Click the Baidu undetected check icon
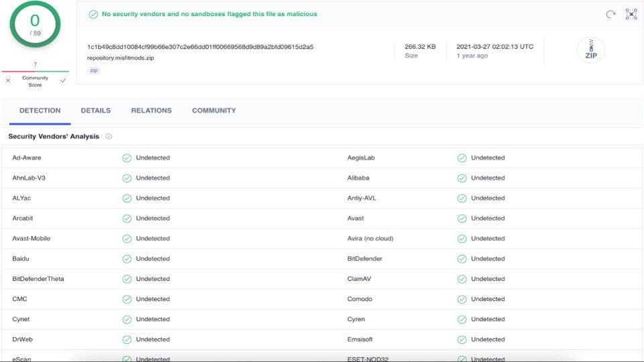Image resolution: width=644 pixels, height=362 pixels. [x=127, y=259]
